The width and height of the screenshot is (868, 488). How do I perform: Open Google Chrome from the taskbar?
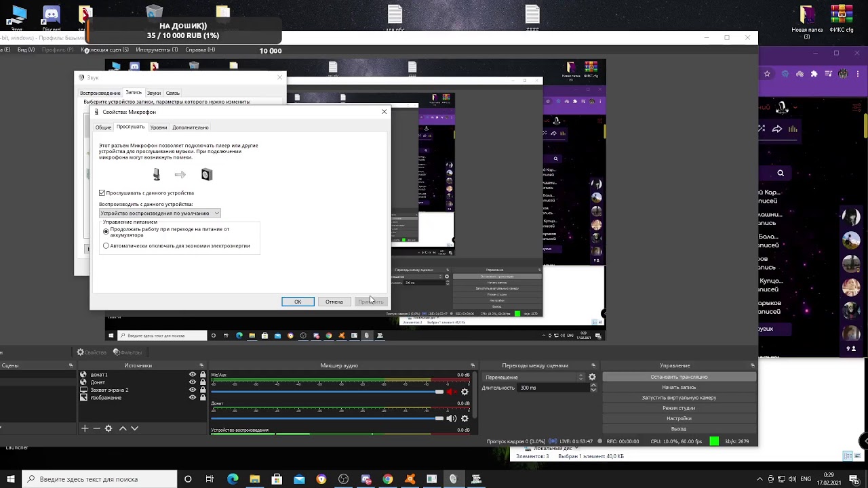(387, 479)
